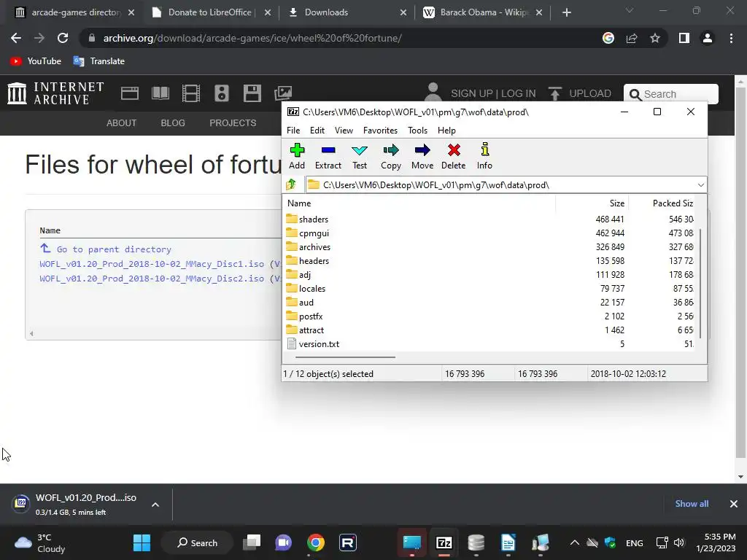Show hidden system tray icons
Viewport: 747px width, 560px height.
pos(575,542)
